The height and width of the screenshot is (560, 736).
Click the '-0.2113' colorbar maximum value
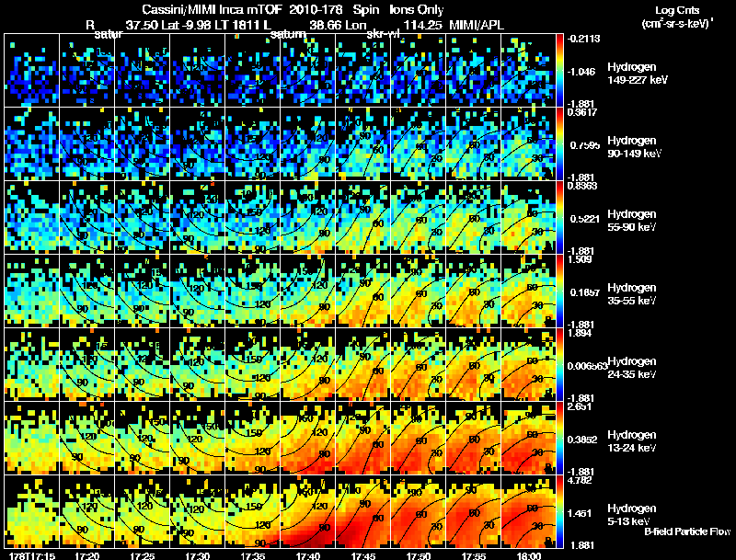coord(583,39)
